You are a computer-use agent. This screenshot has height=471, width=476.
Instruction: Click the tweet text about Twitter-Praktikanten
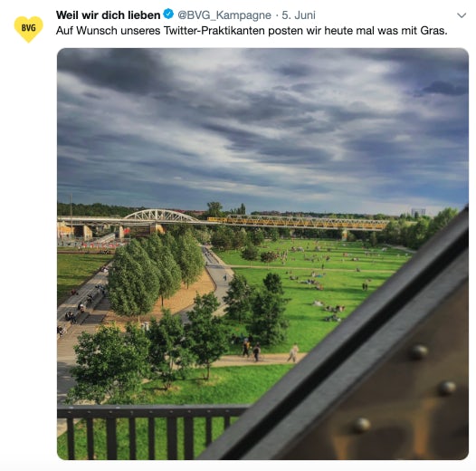tap(252, 31)
